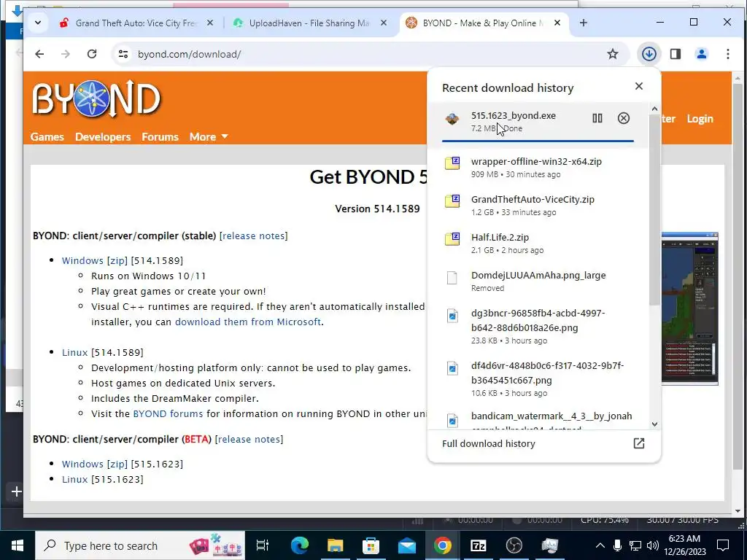Image resolution: width=747 pixels, height=560 pixels.
Task: Open df4d6vr-4848b0c6 png download entry
Action: click(x=538, y=379)
